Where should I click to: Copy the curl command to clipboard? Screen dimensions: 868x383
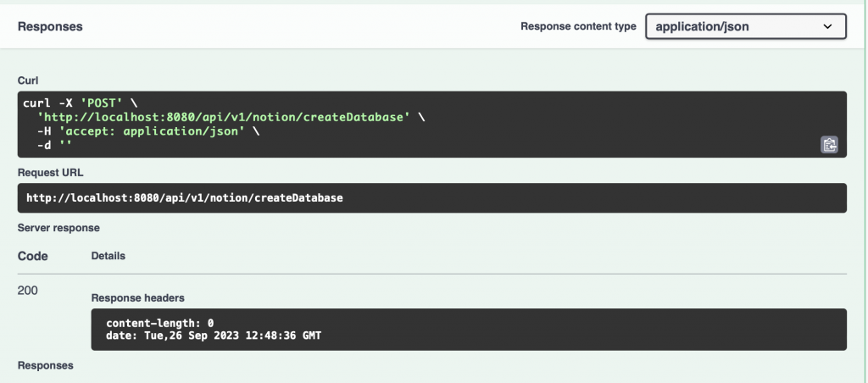829,145
